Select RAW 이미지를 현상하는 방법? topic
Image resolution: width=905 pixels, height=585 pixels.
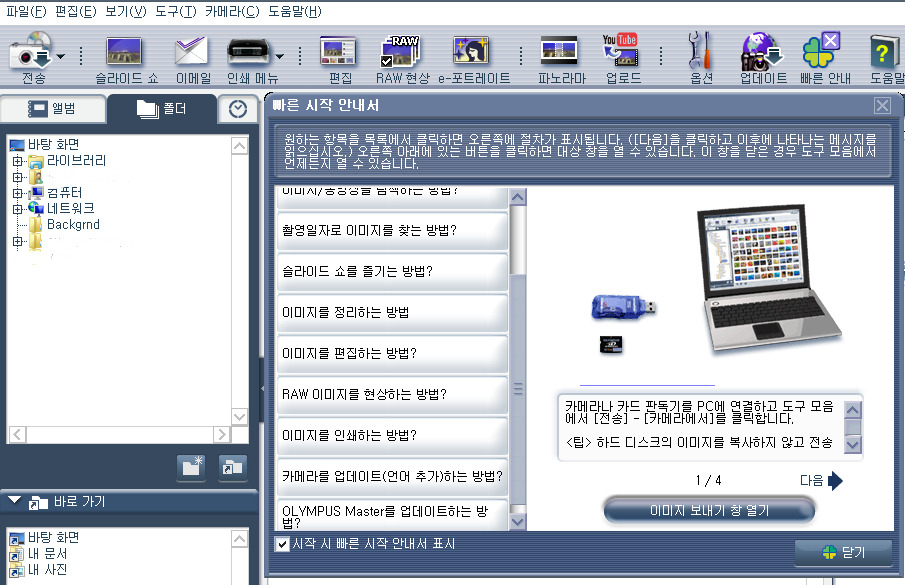pos(392,394)
